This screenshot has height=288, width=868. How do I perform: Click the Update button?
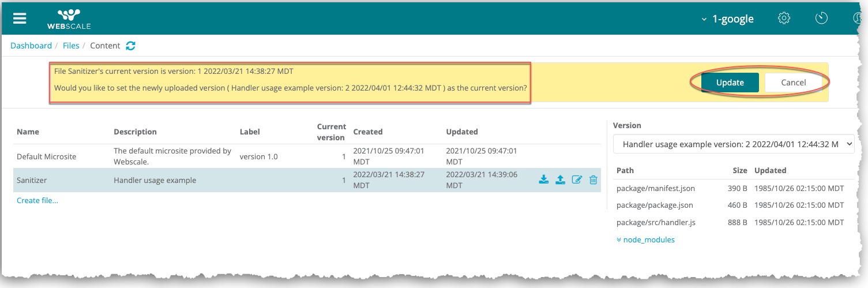pos(730,83)
